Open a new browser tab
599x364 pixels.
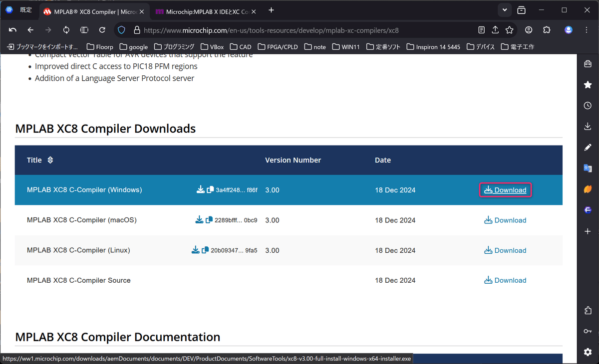coord(271,10)
